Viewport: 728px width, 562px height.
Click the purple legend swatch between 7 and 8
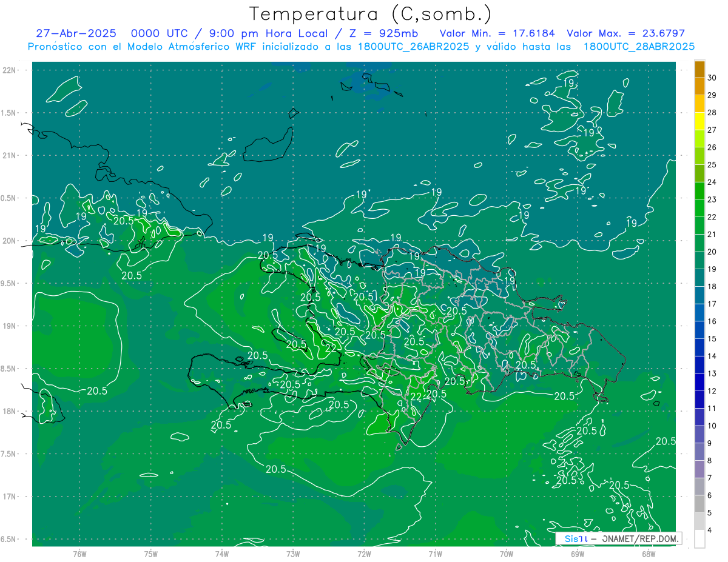(x=699, y=469)
